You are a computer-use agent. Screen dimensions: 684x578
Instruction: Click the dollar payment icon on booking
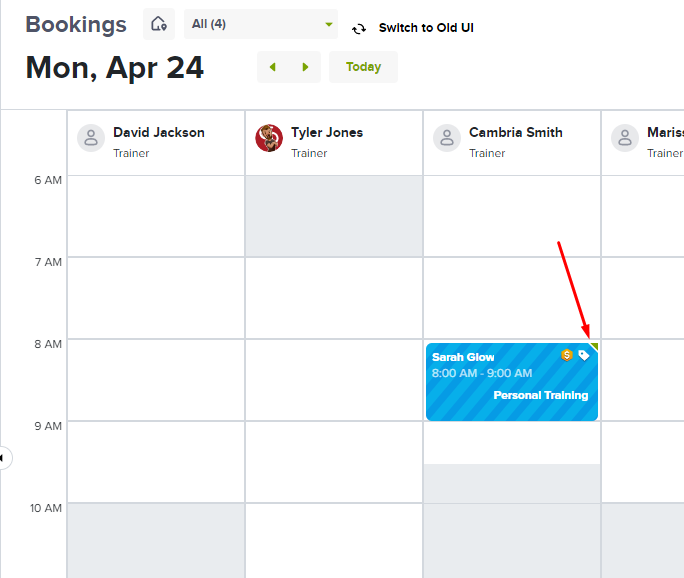pos(567,355)
